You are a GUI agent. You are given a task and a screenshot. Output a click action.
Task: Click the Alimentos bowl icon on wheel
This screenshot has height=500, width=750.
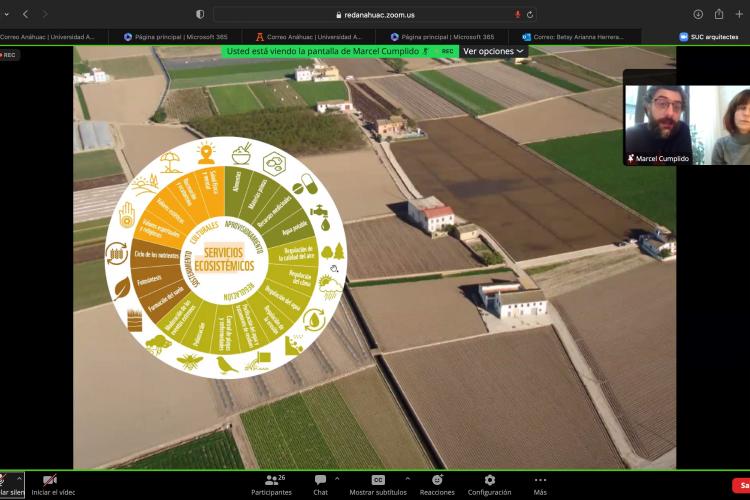[x=241, y=153]
